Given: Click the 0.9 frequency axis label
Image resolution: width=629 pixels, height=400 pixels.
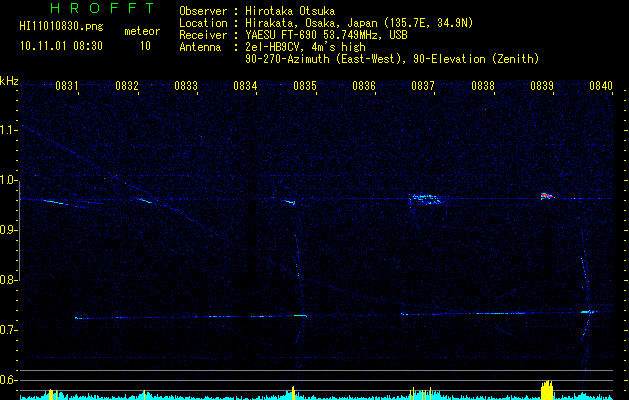Looking at the screenshot, I should point(8,230).
